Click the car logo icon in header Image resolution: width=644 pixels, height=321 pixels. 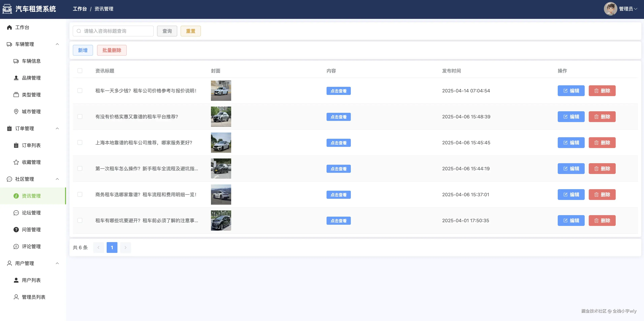(x=7, y=9)
